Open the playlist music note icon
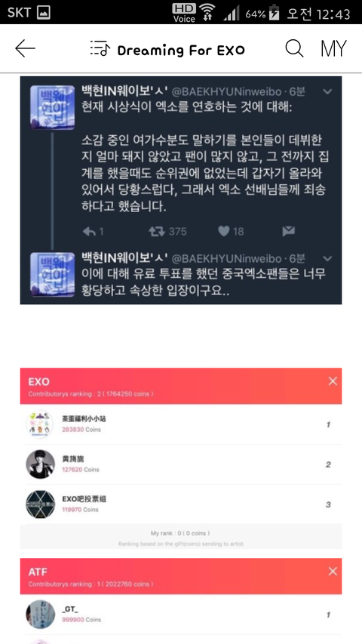 [x=100, y=48]
